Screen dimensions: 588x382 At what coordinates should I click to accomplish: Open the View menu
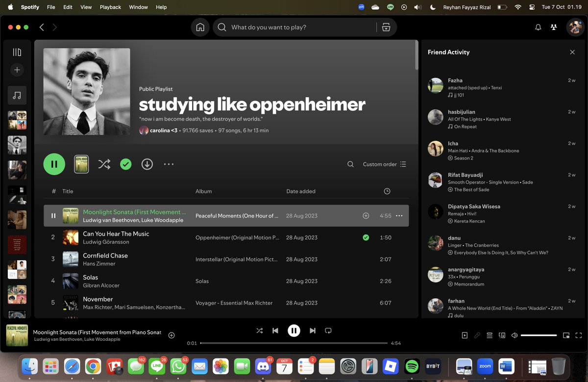pos(86,7)
